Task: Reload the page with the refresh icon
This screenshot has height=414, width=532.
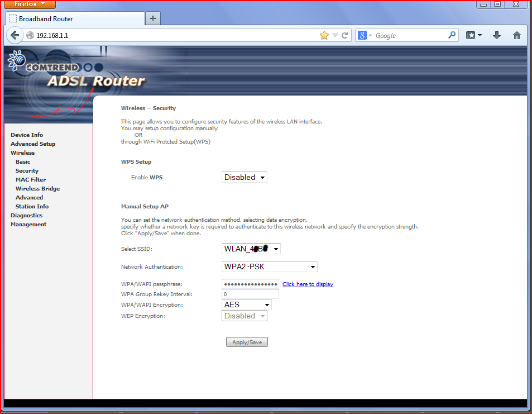Action: click(x=345, y=35)
